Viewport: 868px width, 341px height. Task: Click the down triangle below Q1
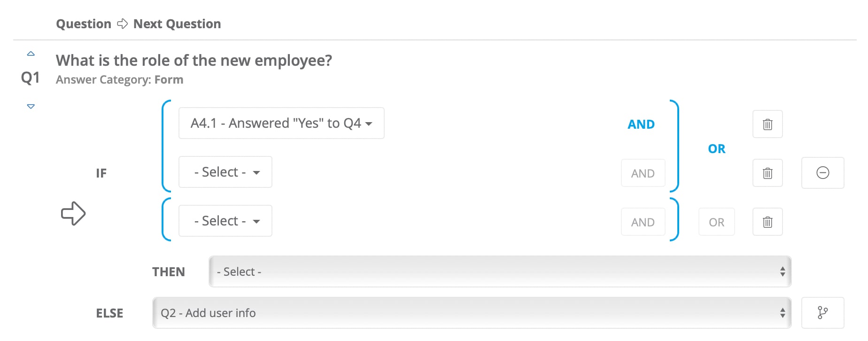30,106
